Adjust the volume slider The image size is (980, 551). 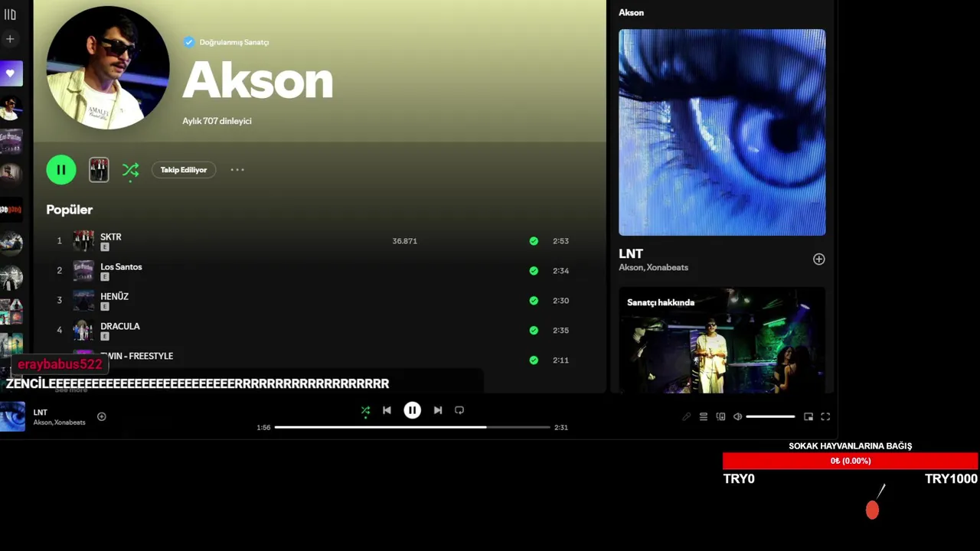pos(770,417)
